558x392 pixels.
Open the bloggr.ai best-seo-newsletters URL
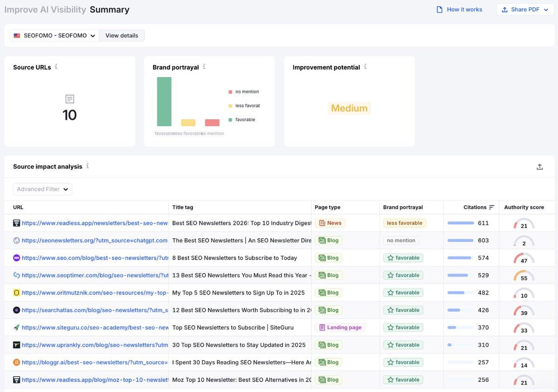pyautogui.click(x=95, y=362)
